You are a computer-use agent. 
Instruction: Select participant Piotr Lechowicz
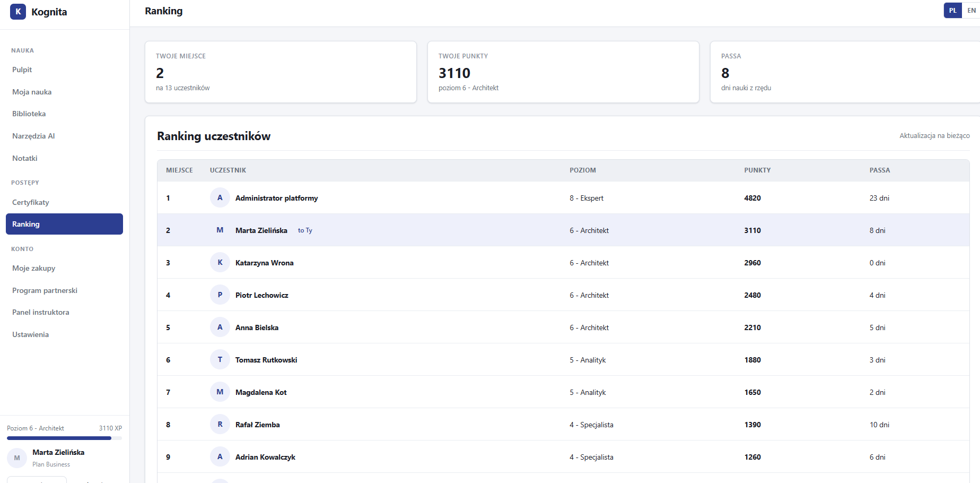(262, 295)
